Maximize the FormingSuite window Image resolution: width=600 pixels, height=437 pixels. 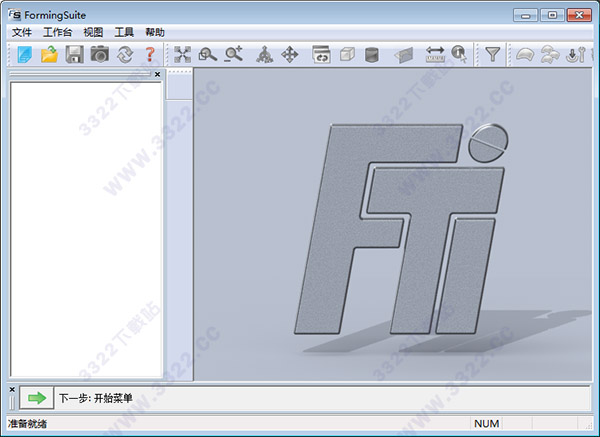point(552,15)
